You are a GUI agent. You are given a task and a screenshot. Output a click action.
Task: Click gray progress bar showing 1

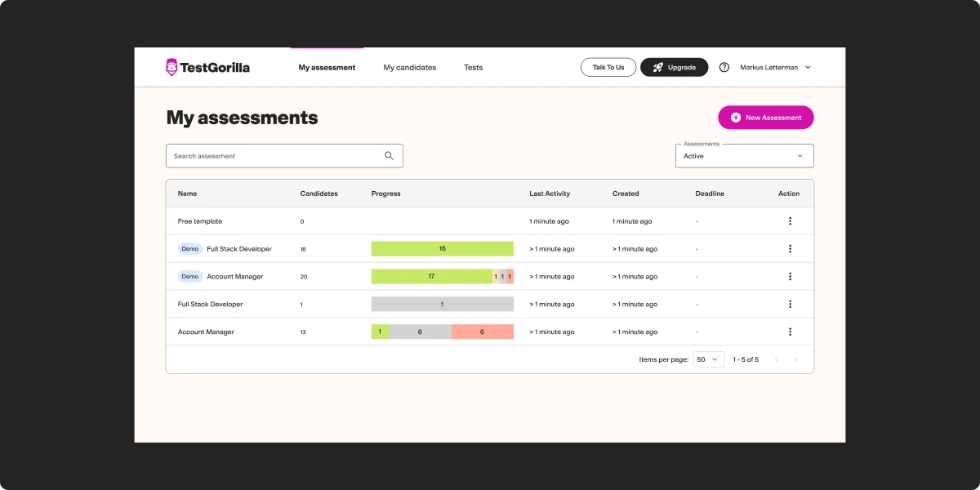tap(443, 305)
